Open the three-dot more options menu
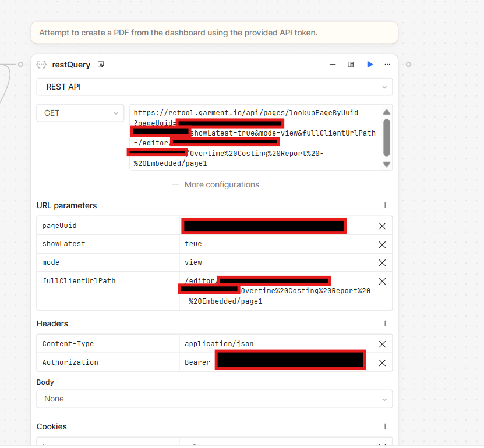 coord(387,65)
